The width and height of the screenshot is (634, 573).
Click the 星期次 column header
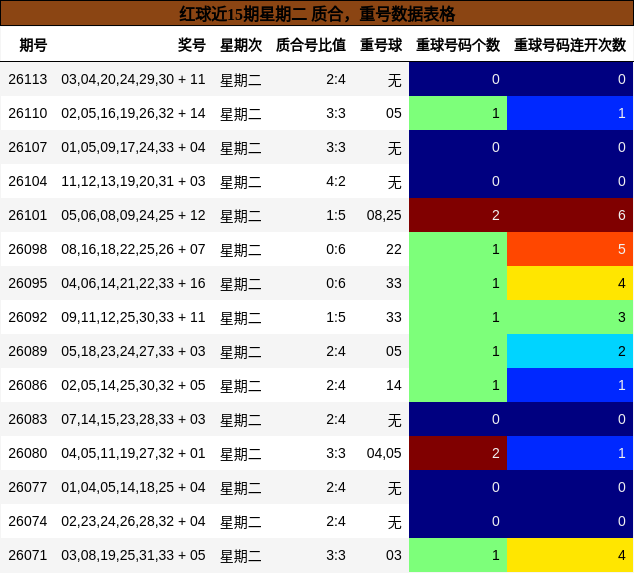[241, 45]
